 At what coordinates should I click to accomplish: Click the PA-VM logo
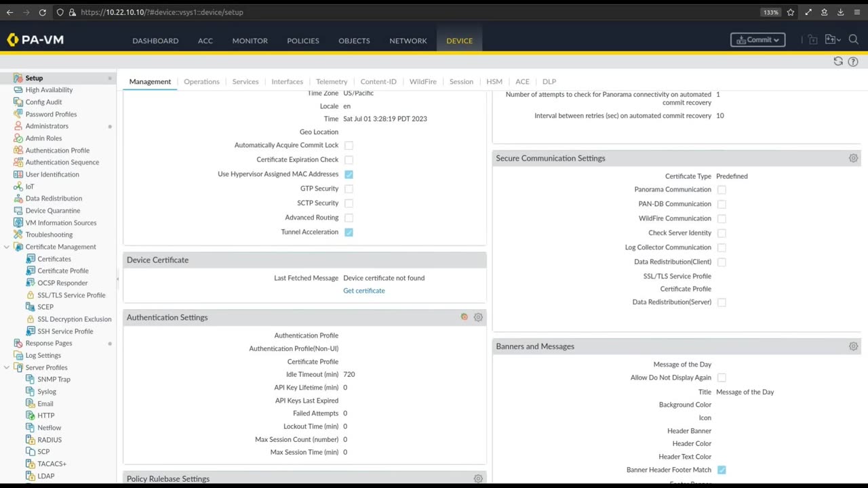(35, 40)
